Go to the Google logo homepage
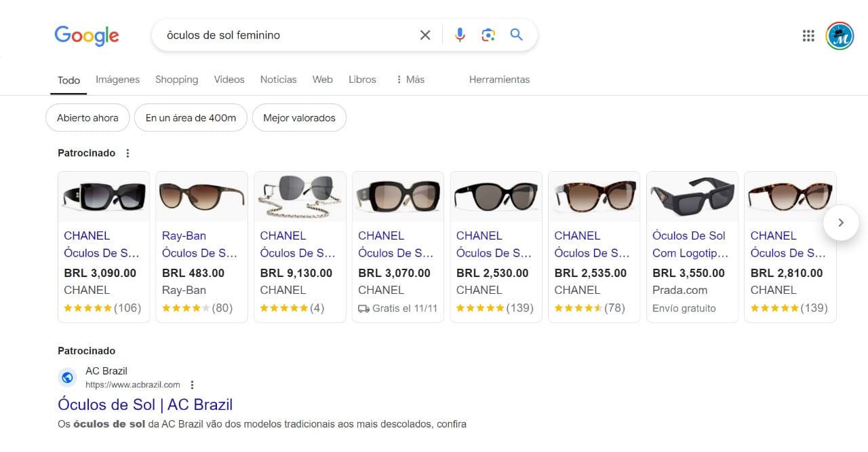Image resolution: width=868 pixels, height=452 pixels. 87,35
